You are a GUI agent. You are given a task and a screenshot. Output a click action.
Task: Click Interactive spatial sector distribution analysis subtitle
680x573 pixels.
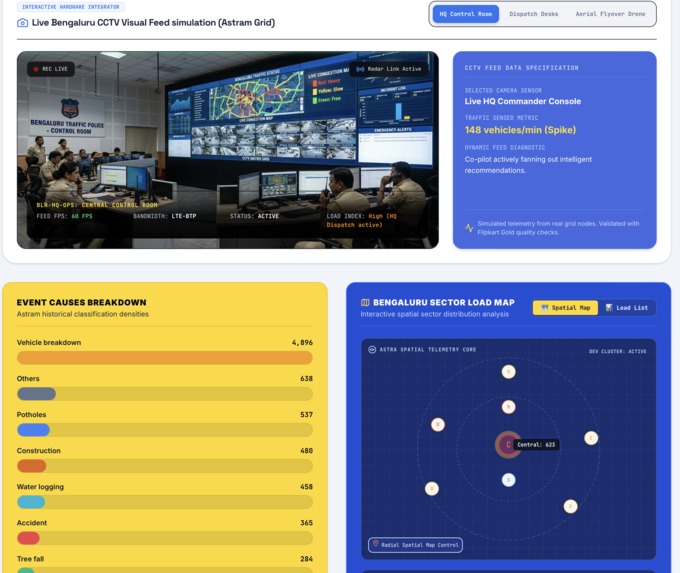click(435, 314)
